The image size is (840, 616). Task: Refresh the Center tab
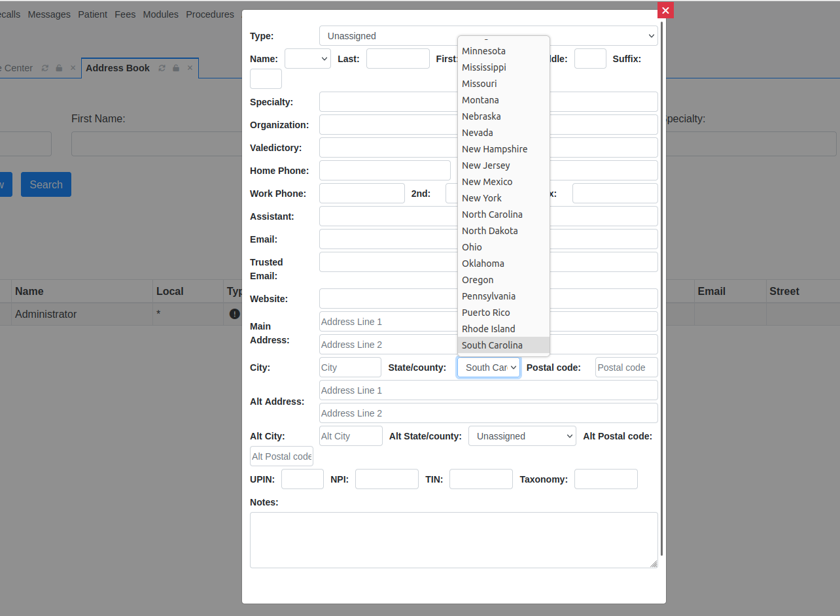(44, 68)
